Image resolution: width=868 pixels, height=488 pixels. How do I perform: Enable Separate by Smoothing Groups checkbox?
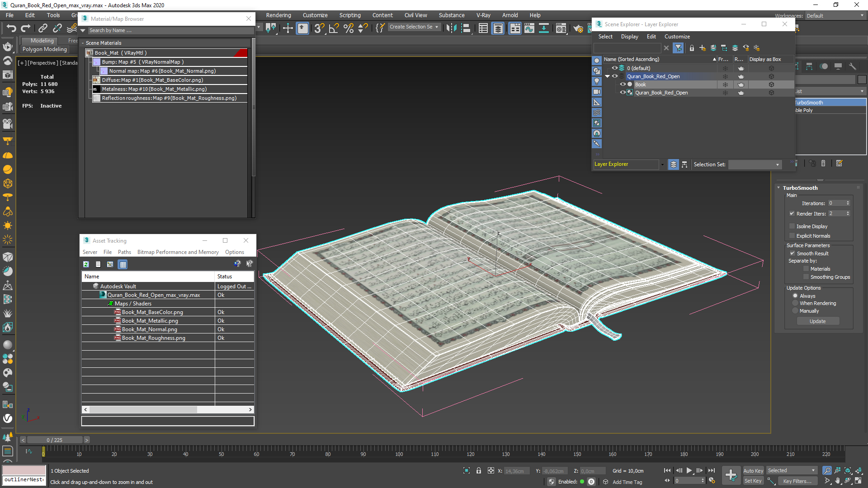806,277
